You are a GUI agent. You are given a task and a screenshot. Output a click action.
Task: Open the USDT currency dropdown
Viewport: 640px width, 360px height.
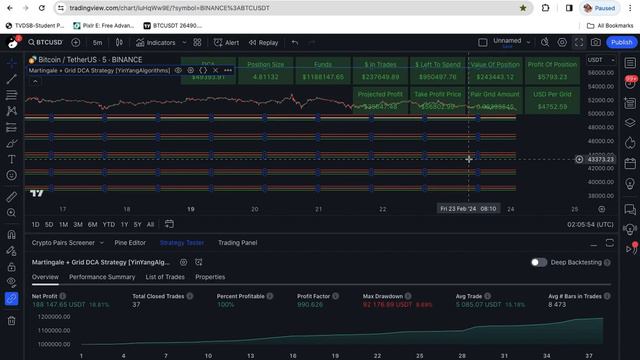point(601,60)
